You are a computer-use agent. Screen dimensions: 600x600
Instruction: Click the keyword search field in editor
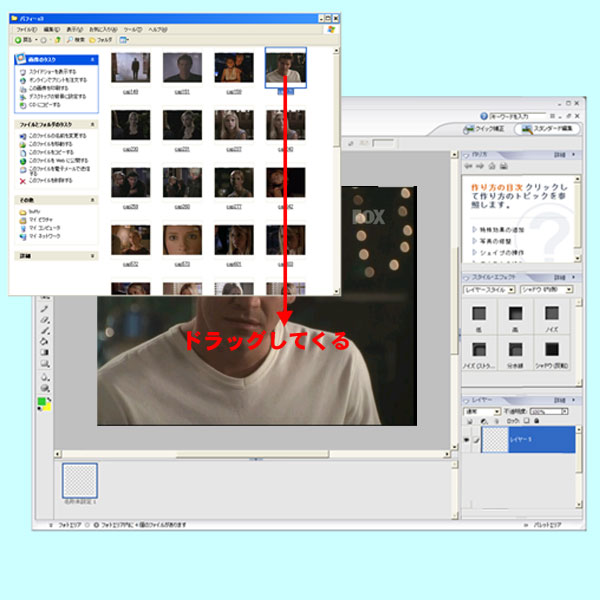click(517, 116)
